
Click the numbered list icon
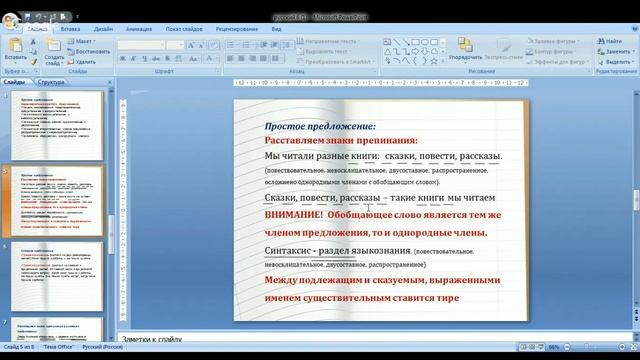(247, 45)
